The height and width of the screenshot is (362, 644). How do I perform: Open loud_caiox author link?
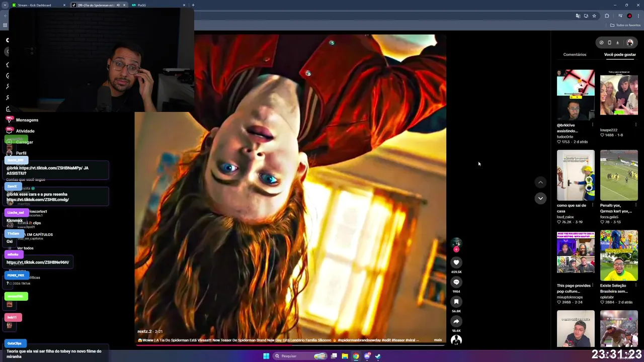566,217
